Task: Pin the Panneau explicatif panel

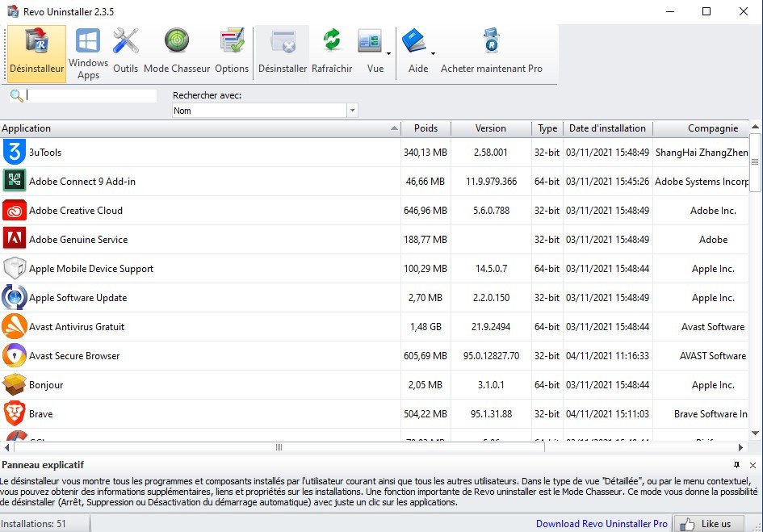Action: coord(736,465)
